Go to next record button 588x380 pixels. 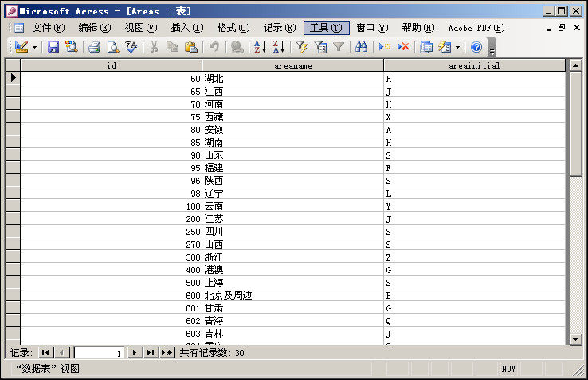coord(135,353)
